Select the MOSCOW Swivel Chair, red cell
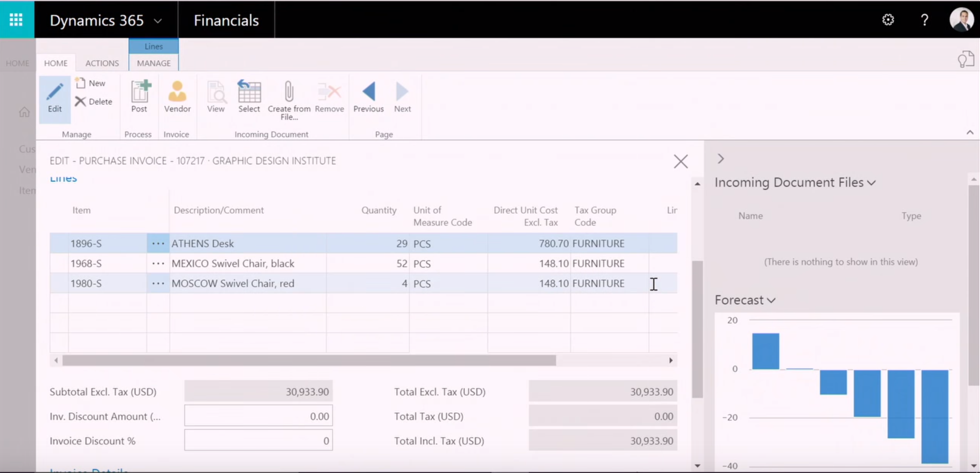 click(248, 283)
